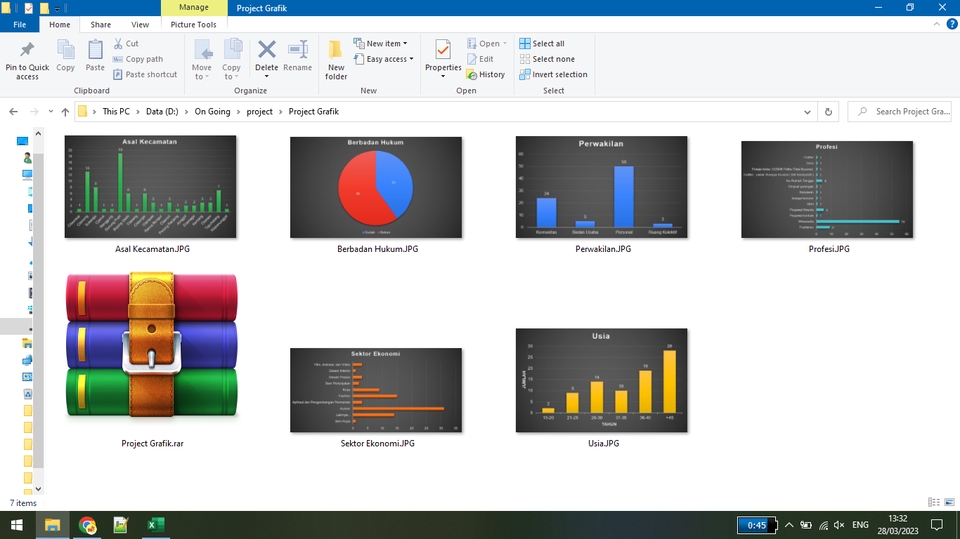960x539 pixels.
Task: Click the network tray icon
Action: tap(823, 525)
